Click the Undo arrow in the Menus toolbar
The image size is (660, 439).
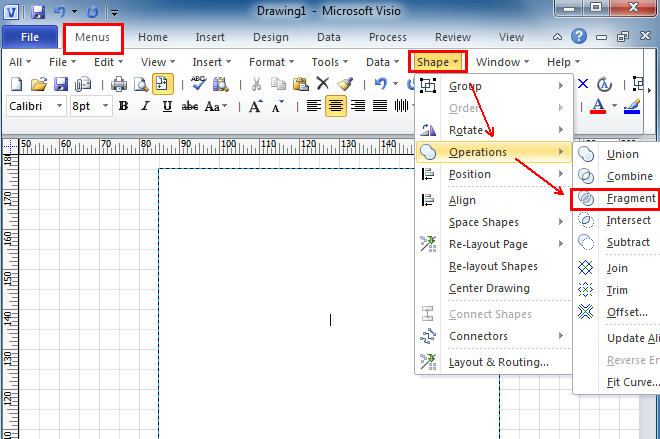tap(381, 83)
